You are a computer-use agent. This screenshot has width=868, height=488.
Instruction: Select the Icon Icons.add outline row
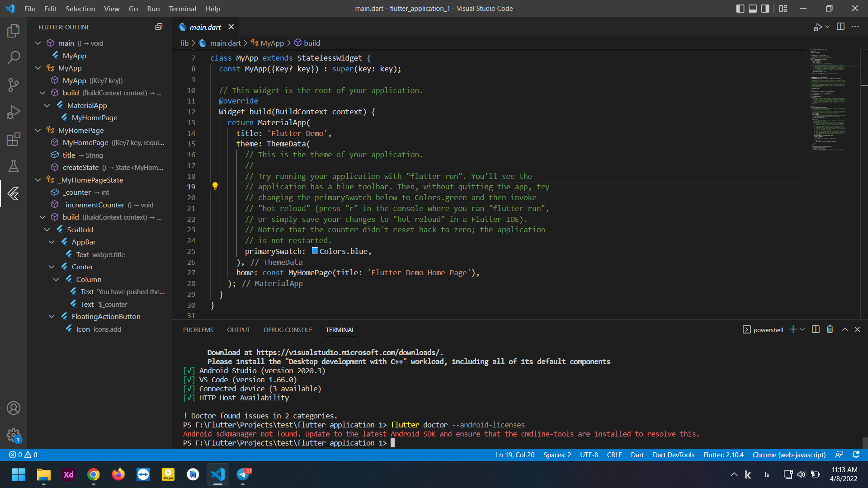(x=99, y=329)
